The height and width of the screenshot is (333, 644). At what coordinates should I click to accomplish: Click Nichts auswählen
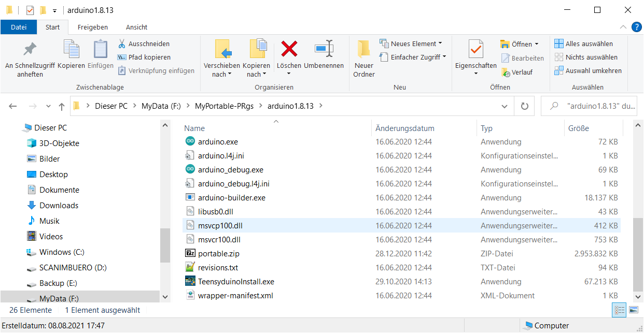(x=586, y=57)
